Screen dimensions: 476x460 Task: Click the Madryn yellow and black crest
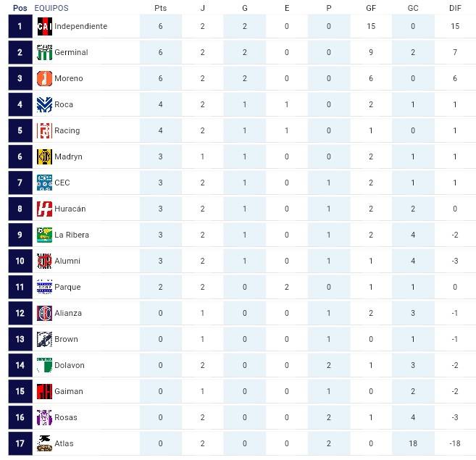tap(44, 157)
